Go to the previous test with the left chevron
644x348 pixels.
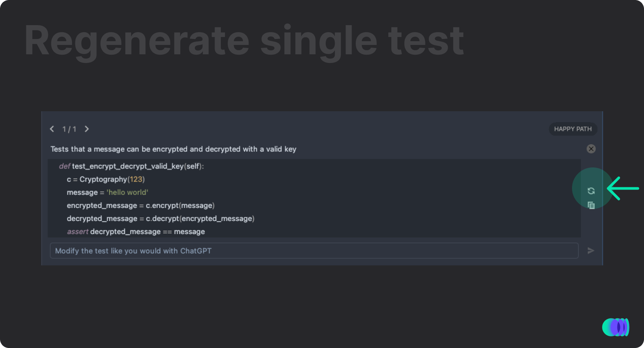point(52,129)
